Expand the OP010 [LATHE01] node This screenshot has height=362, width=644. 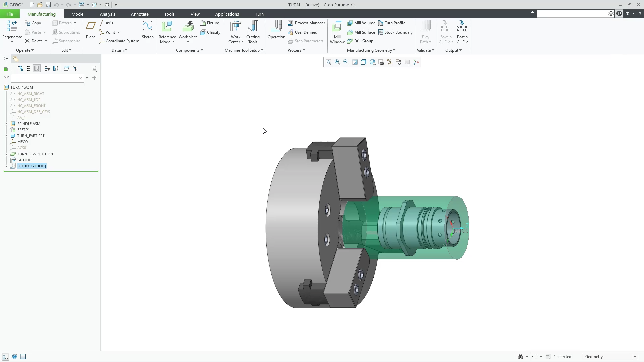(6, 166)
